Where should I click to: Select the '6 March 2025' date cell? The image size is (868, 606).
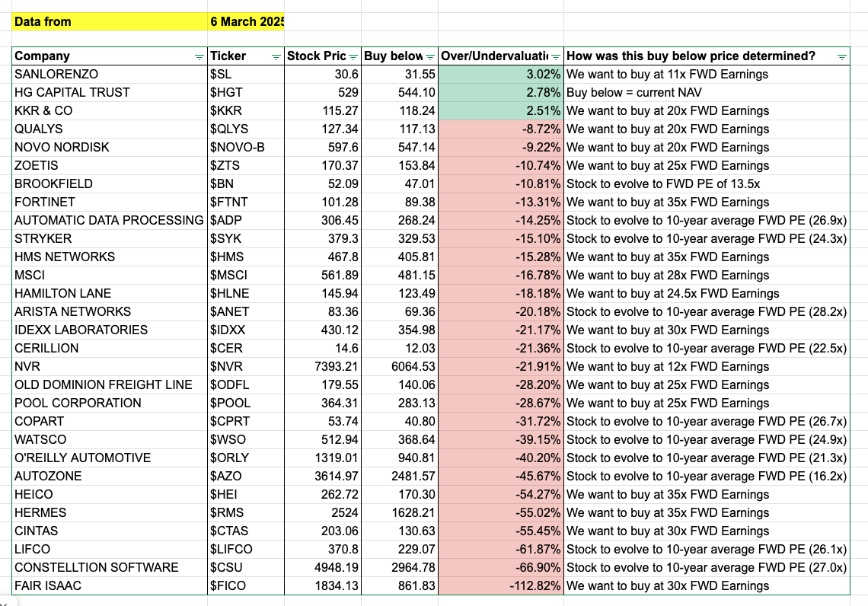pyautogui.click(x=246, y=21)
